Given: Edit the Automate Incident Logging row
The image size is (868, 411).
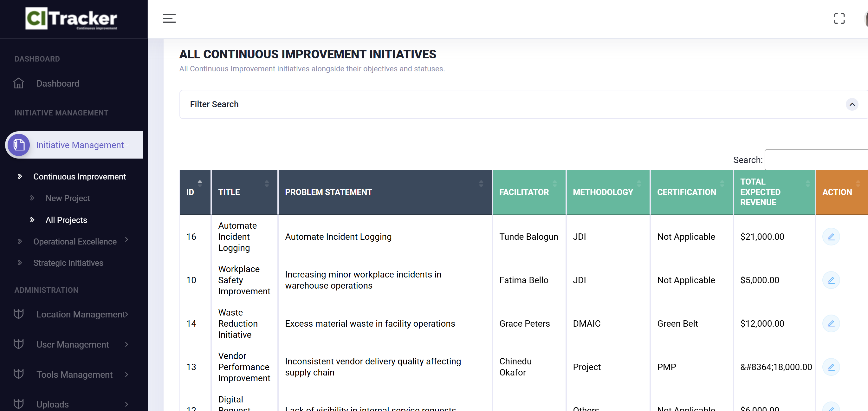Looking at the screenshot, I should (x=831, y=237).
